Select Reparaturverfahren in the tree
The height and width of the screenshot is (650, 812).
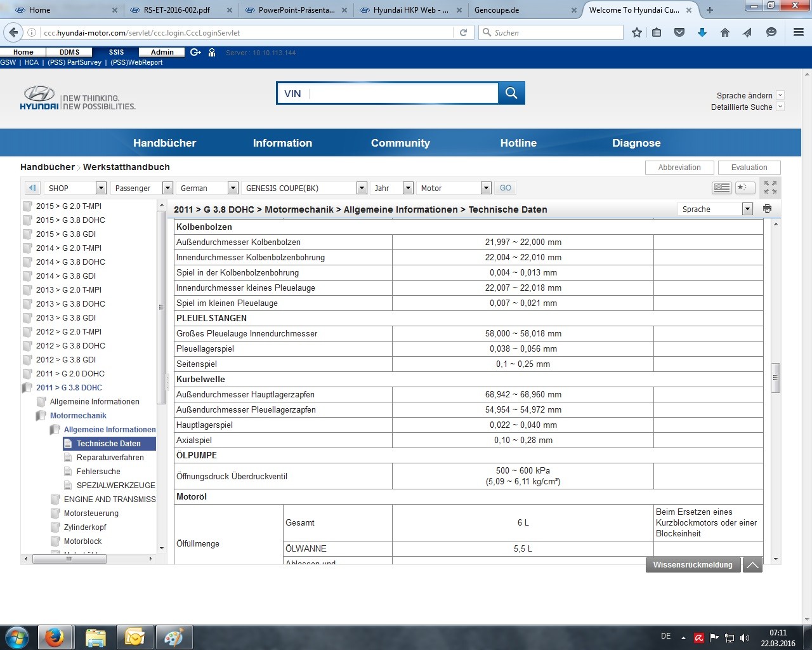pyautogui.click(x=110, y=458)
